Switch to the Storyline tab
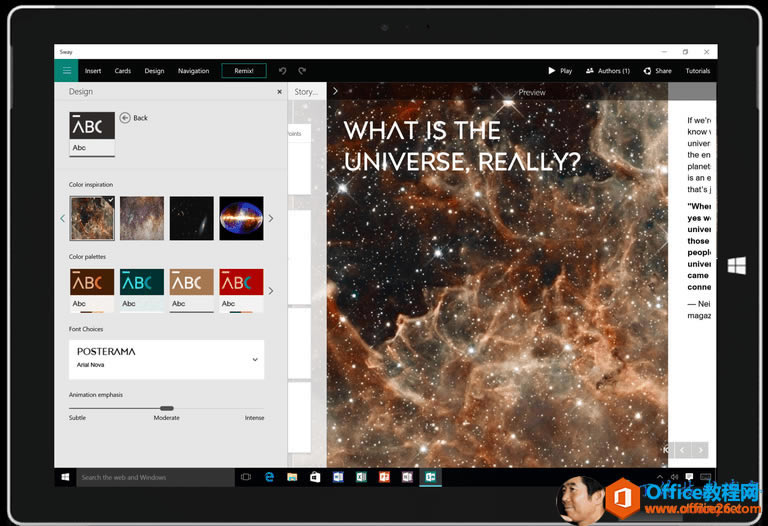The width and height of the screenshot is (768, 526). [x=306, y=92]
